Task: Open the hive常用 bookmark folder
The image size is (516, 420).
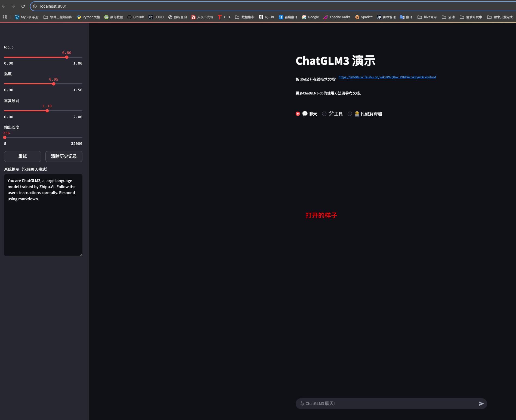Action: pos(427,17)
